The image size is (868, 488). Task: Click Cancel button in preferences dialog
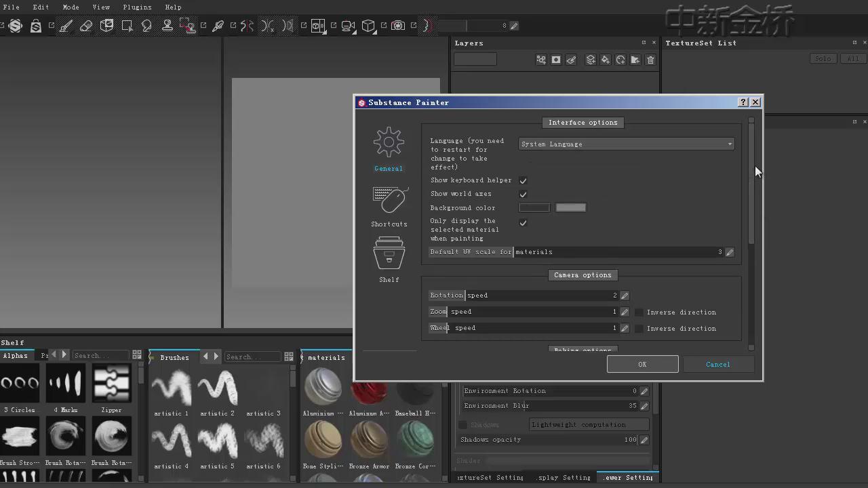[x=717, y=364]
